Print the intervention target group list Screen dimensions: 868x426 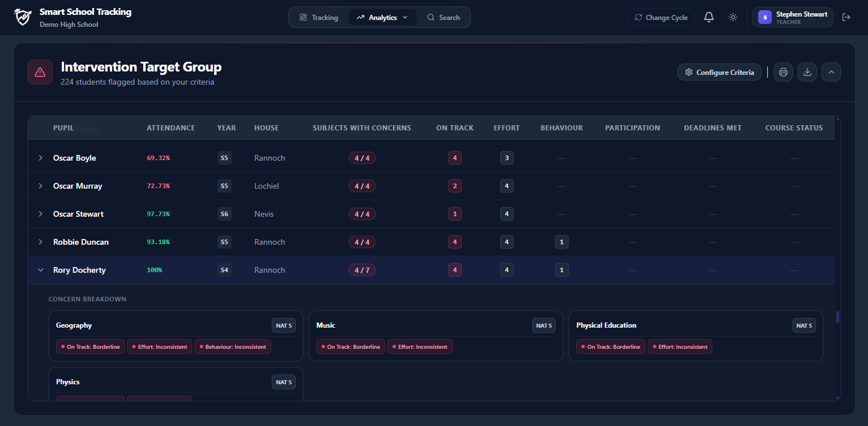coord(783,72)
